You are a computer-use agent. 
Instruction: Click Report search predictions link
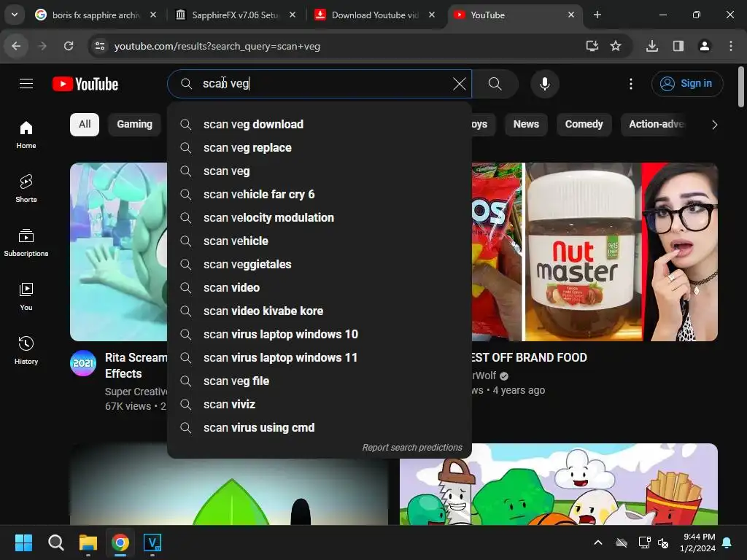[x=412, y=448]
